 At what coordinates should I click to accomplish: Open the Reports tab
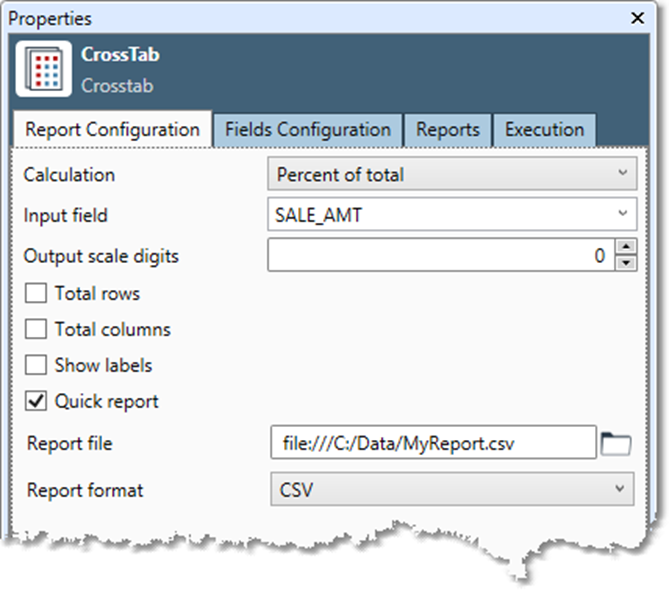(448, 130)
